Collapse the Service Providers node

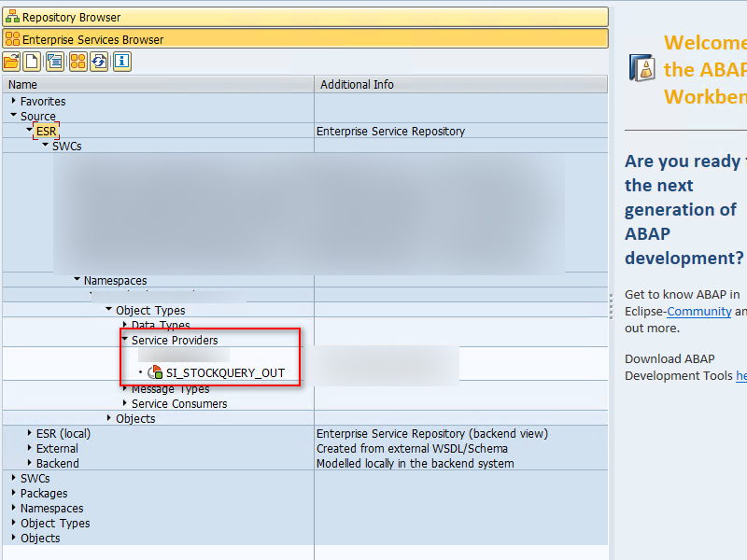(x=124, y=340)
